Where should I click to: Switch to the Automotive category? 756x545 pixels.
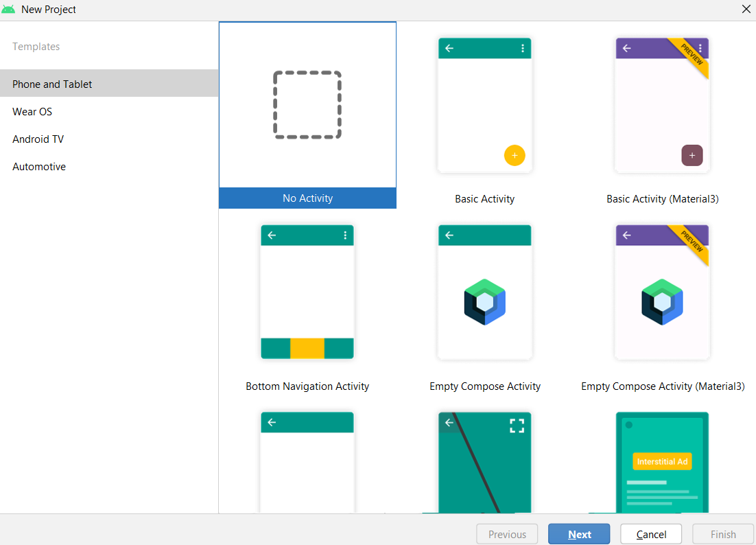(x=39, y=166)
